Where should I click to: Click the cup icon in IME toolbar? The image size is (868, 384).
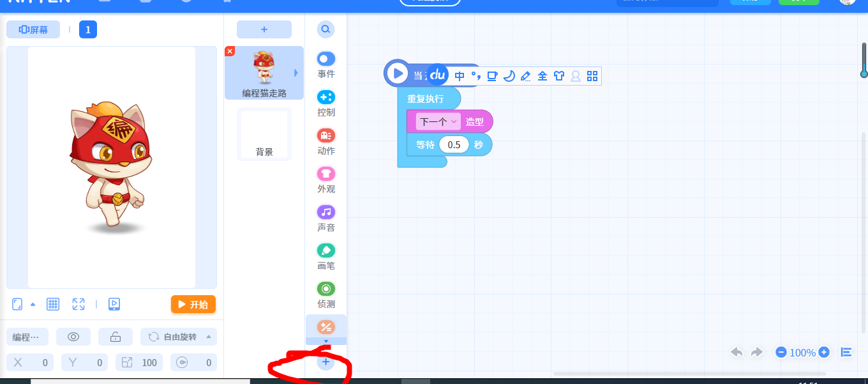[x=492, y=76]
